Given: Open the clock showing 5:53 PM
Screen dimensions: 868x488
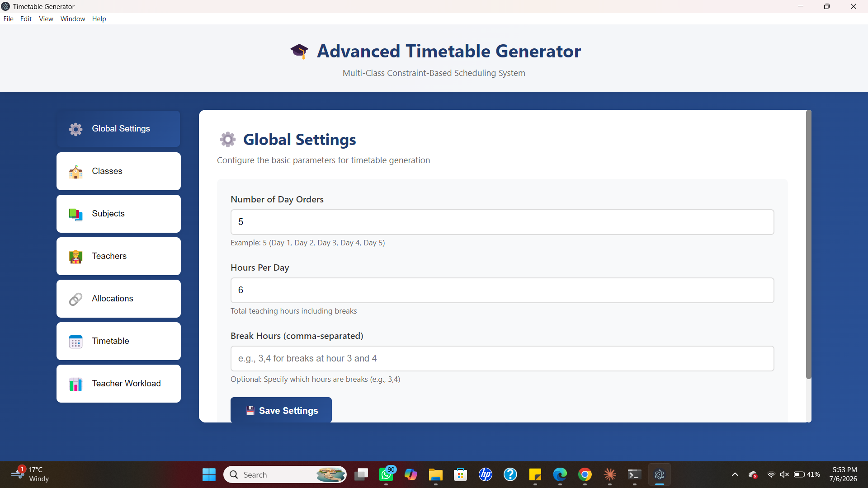Looking at the screenshot, I should pyautogui.click(x=844, y=474).
